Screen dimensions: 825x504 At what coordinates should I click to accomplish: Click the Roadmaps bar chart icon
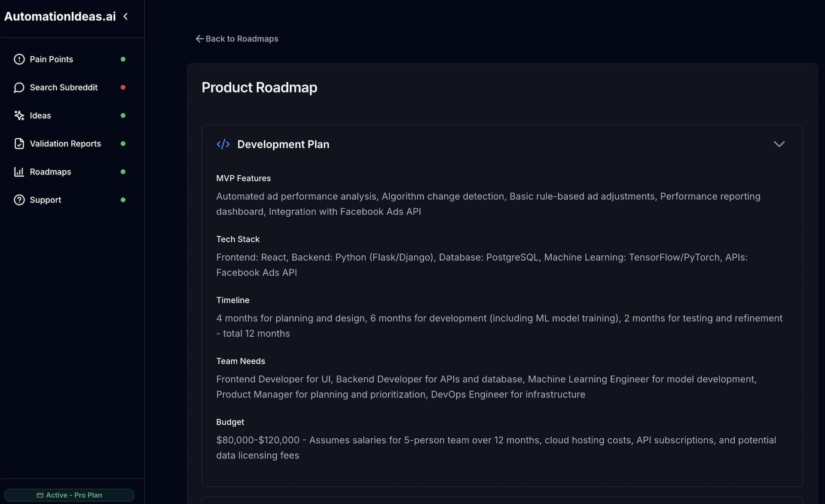click(x=19, y=172)
